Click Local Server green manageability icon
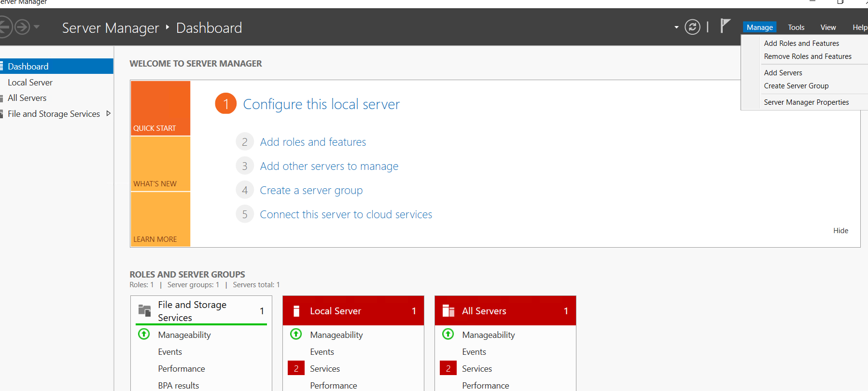The height and width of the screenshot is (391, 868). pos(296,334)
